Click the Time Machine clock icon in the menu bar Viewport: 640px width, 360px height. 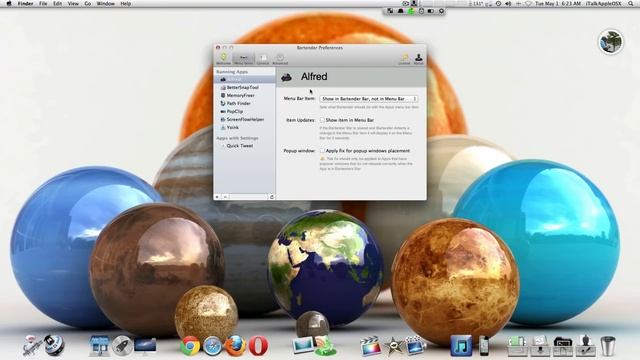coord(498,3)
